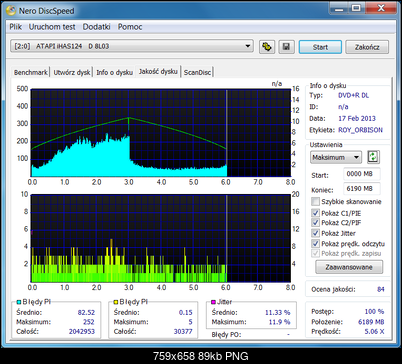Open the ATAPI iHAS124 drive selector dropdown
The width and height of the screenshot is (402, 364).
pos(132,46)
